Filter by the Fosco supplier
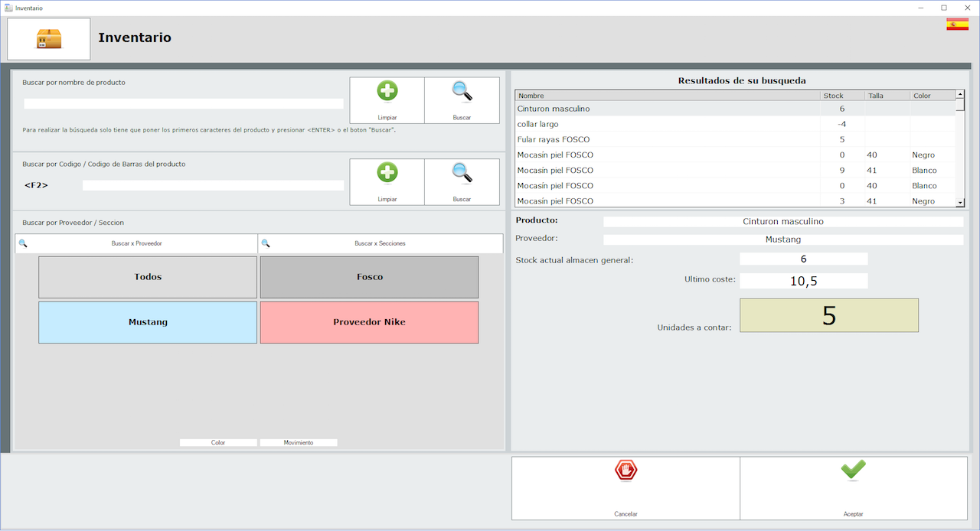 point(369,277)
